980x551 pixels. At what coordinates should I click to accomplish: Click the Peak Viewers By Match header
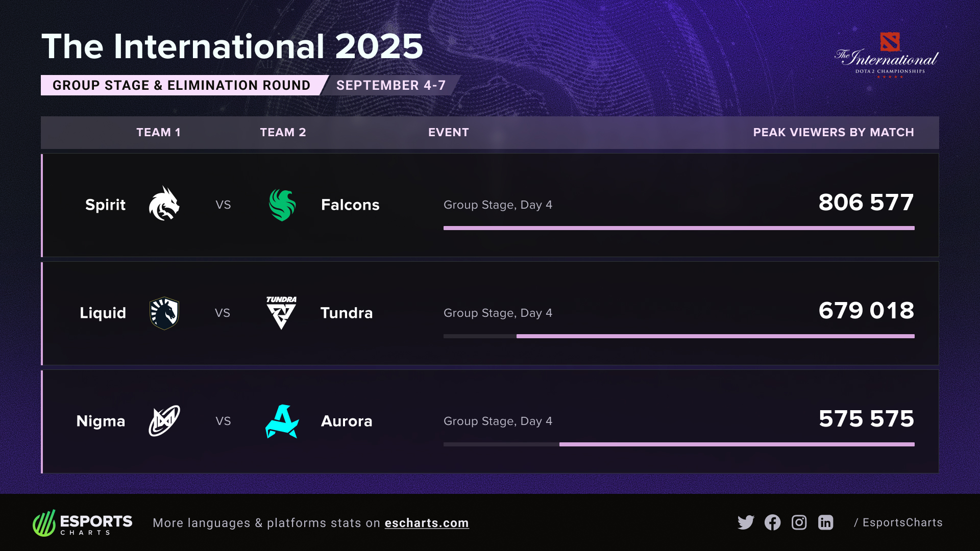pos(833,132)
